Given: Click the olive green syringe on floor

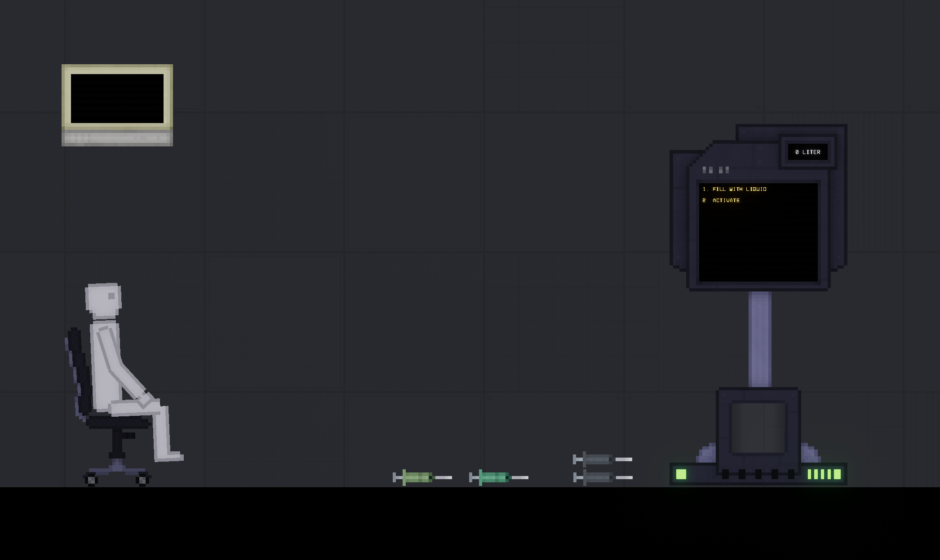Looking at the screenshot, I should (417, 477).
